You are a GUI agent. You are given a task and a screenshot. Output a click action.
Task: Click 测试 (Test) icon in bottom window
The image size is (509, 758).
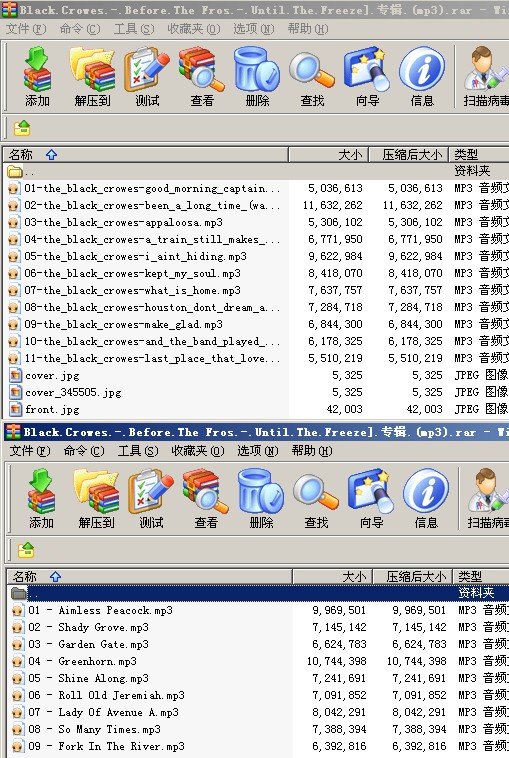point(151,498)
